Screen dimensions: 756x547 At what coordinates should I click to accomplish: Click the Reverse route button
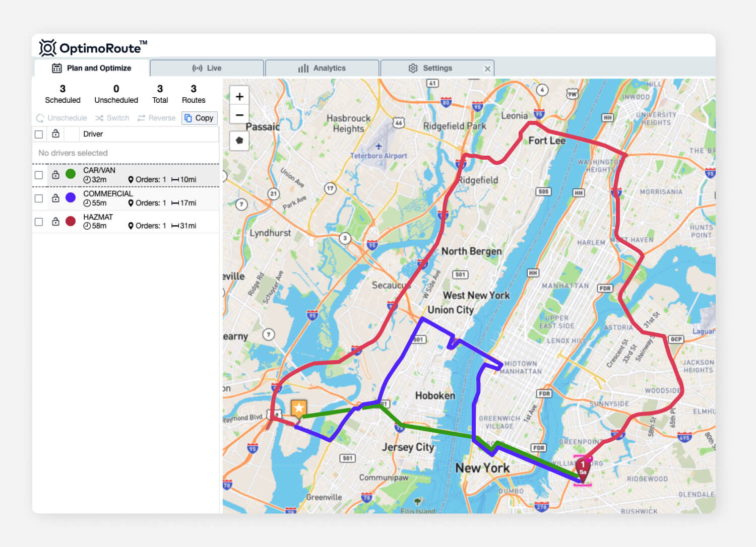pos(156,118)
